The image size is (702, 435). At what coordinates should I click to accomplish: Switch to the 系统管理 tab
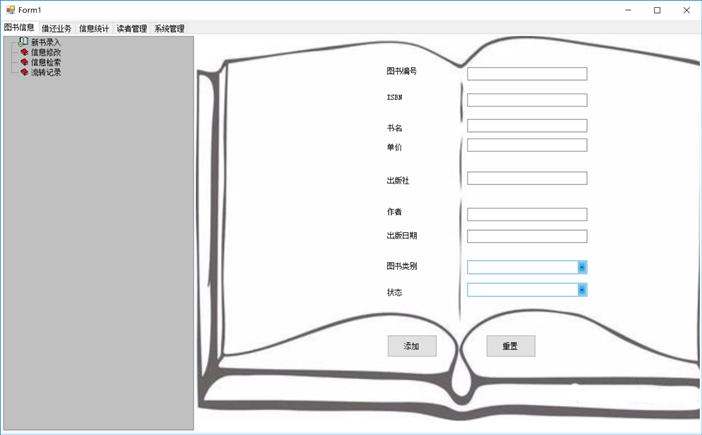169,29
